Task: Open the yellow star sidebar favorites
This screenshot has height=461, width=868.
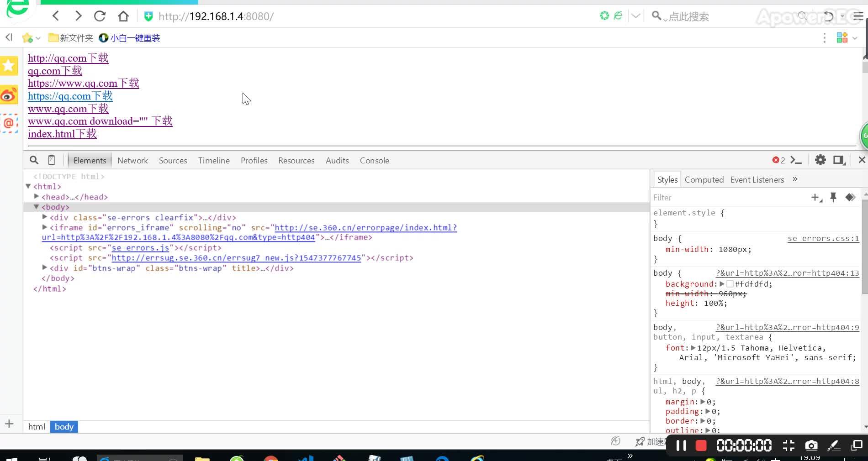Action: pos(9,66)
